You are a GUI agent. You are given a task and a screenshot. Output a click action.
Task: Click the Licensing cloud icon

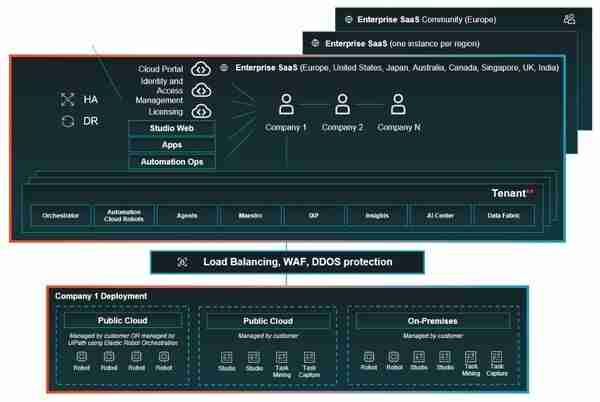click(x=201, y=111)
